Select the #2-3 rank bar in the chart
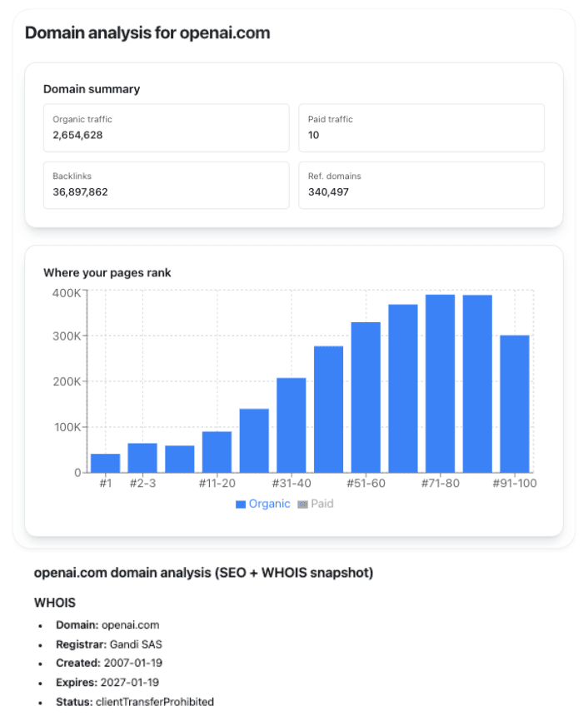Viewport: 588px width, 716px height. pyautogui.click(x=142, y=458)
